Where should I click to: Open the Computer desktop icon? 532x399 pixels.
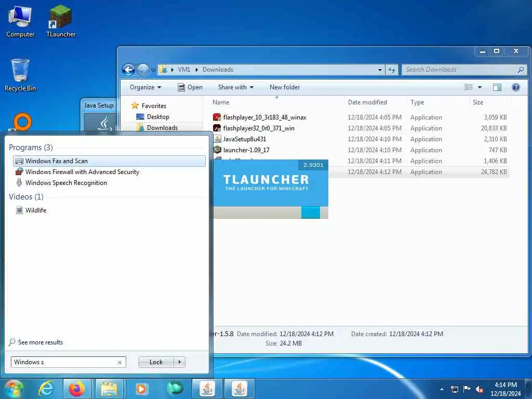click(x=20, y=21)
